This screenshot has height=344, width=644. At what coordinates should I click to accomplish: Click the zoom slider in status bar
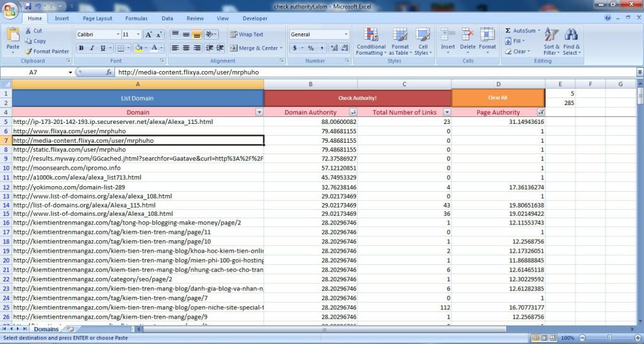(x=609, y=338)
